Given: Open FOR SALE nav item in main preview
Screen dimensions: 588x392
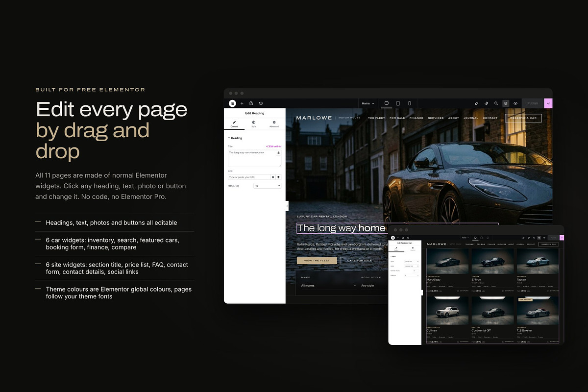Looking at the screenshot, I should (397, 118).
